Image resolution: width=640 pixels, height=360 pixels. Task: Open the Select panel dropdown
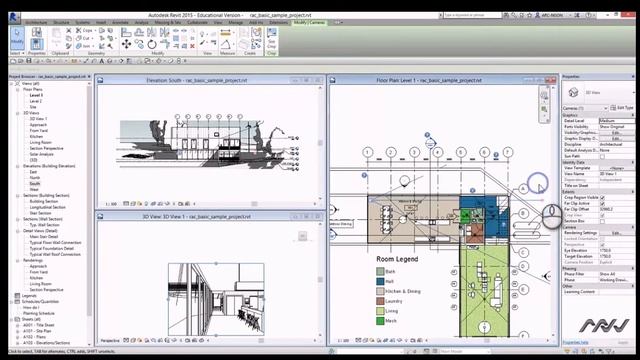17,53
